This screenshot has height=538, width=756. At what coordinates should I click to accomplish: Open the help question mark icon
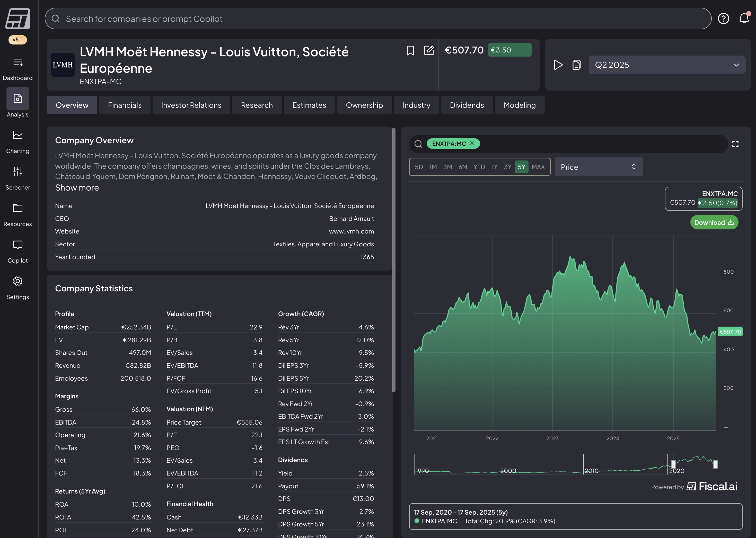click(723, 19)
